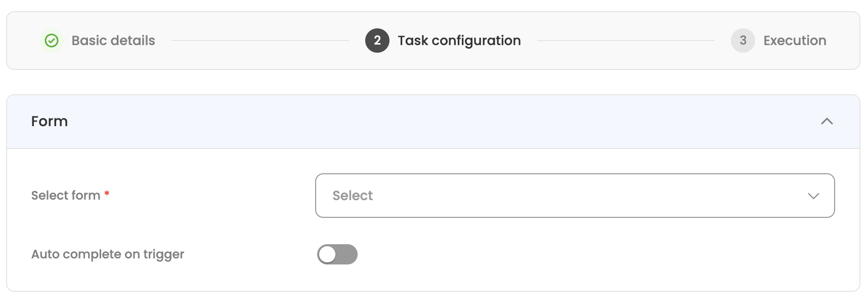Click the Form section title
Image resolution: width=868 pixels, height=305 pixels.
tap(50, 122)
